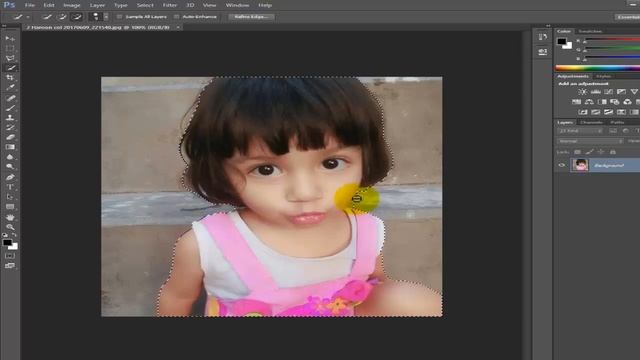
Task: Toggle lock image pixels
Action: click(589, 152)
